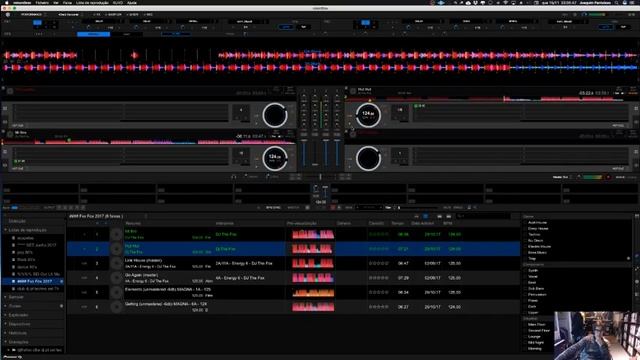Check the Main Floor situation tag

(x=525, y=324)
